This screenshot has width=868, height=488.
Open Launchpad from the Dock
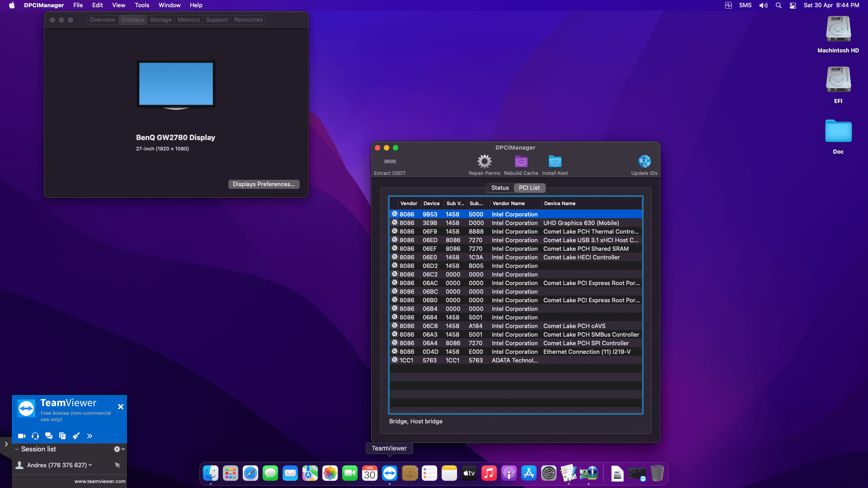231,474
